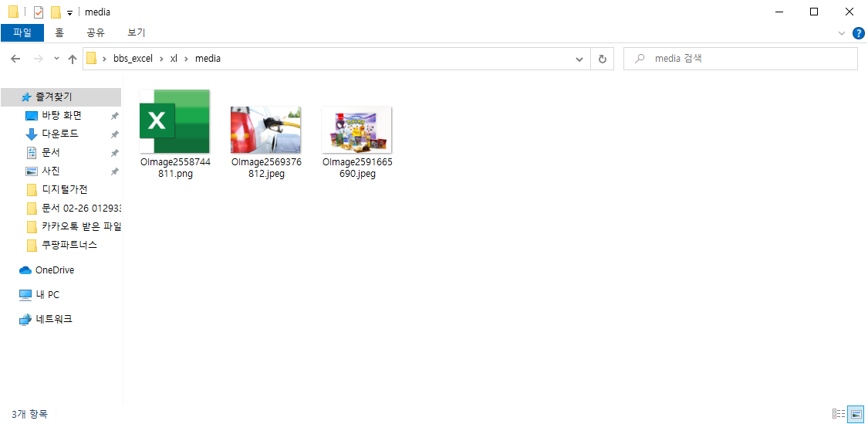Expand the chevron between bbs_excel and xl
Screen dimensions: 868x424
click(161, 58)
